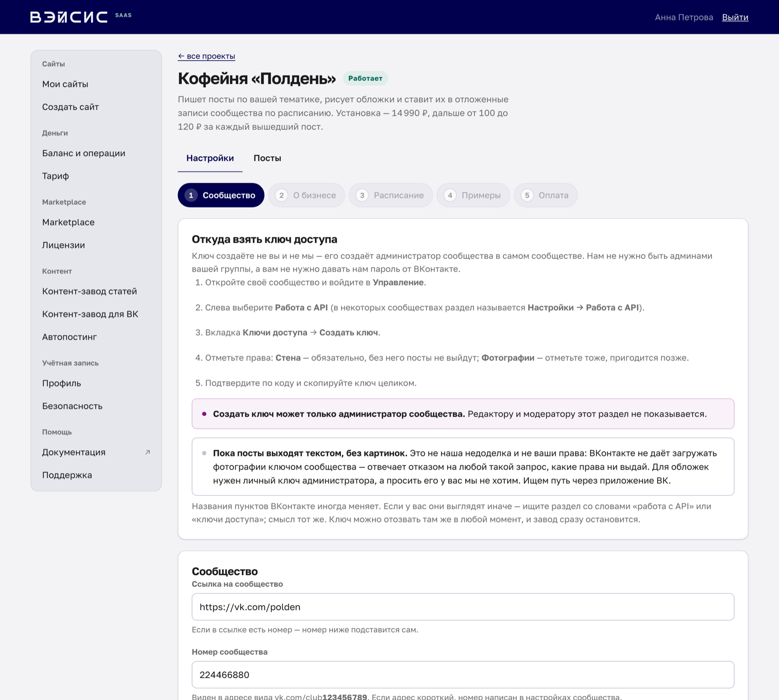This screenshot has height=700, width=779.
Task: Select step 1 Сообщество
Action: [x=221, y=195]
